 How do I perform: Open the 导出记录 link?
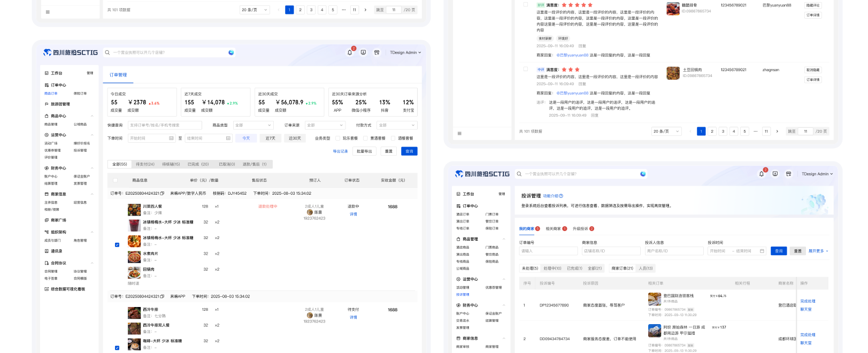click(340, 151)
